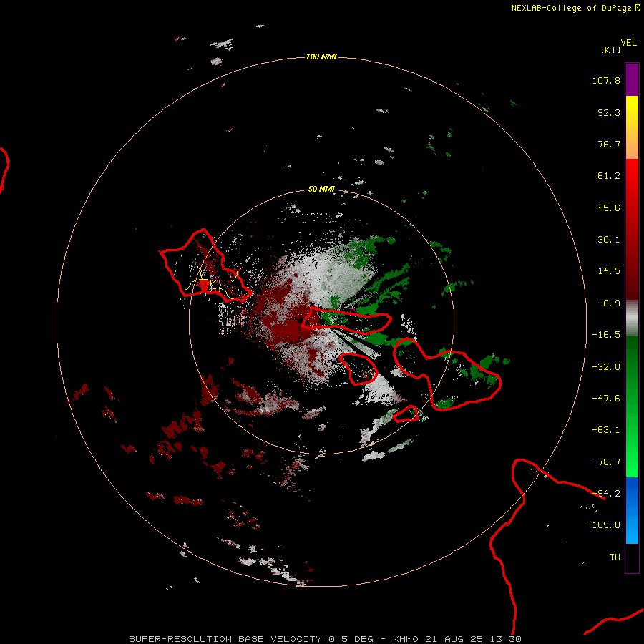Click the 45.6 legend value
The image size is (644, 644).
point(609,208)
